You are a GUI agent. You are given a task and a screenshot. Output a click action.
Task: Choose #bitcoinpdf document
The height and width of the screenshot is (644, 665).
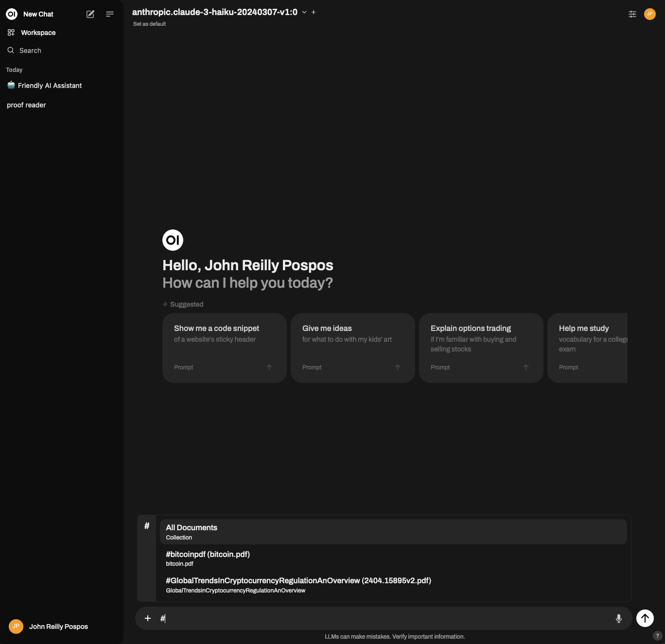[x=393, y=558]
